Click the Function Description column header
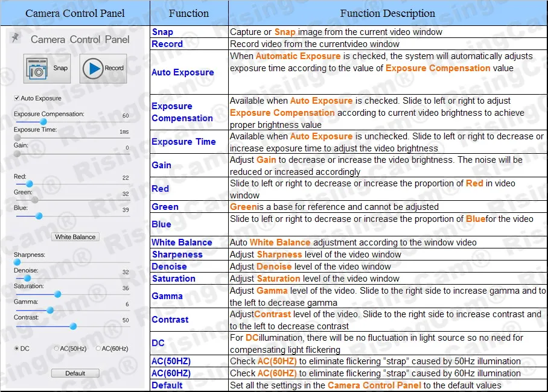548x392 pixels. (x=387, y=13)
